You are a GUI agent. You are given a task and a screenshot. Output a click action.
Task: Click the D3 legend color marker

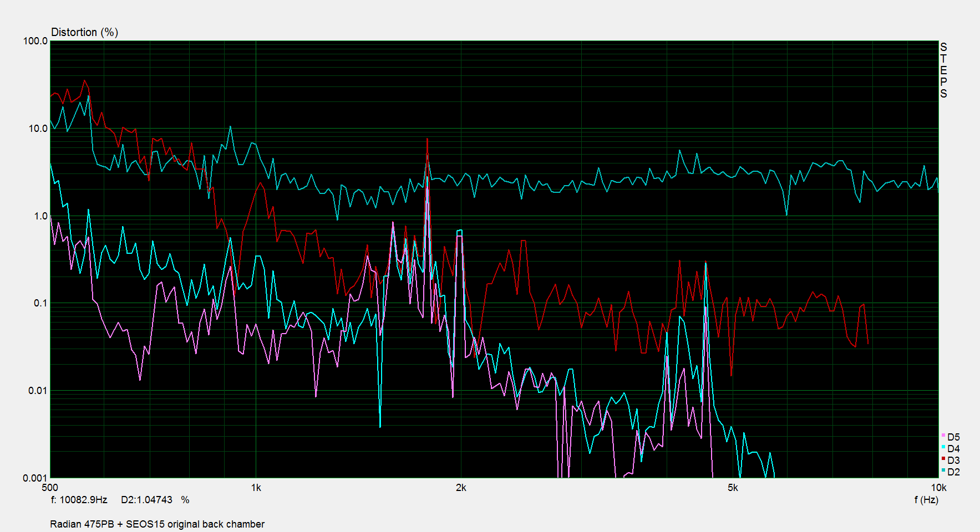943,459
